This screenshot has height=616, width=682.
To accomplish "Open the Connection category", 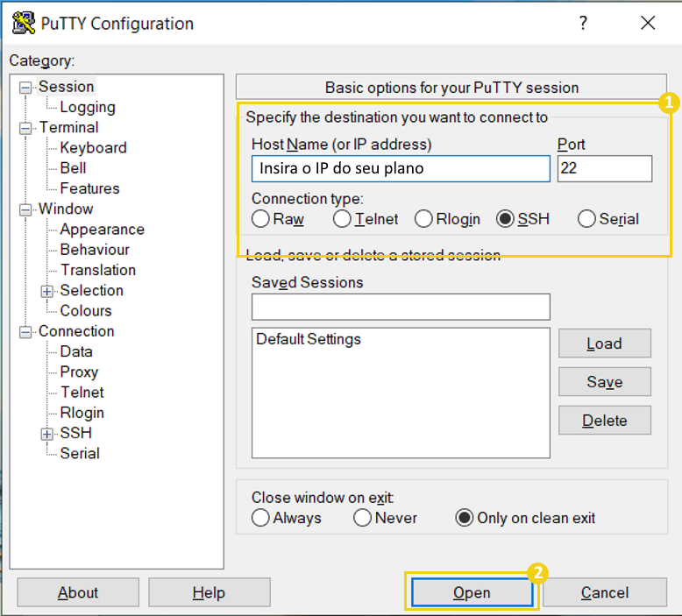I will click(76, 331).
